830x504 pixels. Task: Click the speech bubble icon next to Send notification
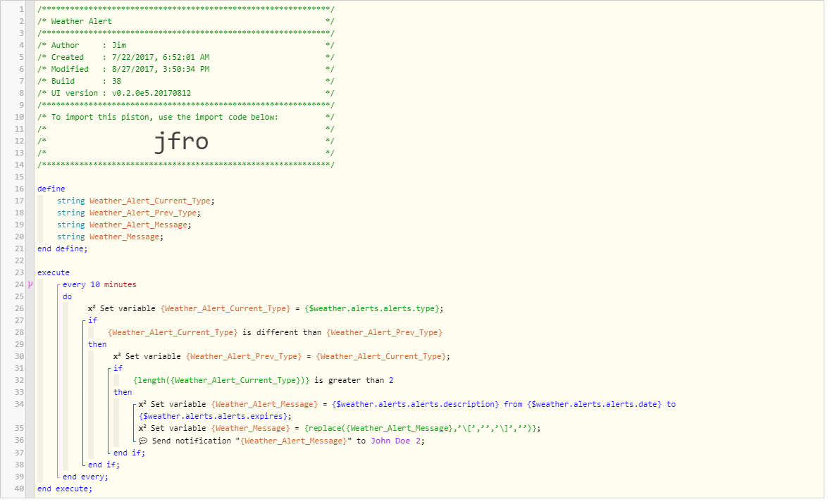[x=143, y=441]
